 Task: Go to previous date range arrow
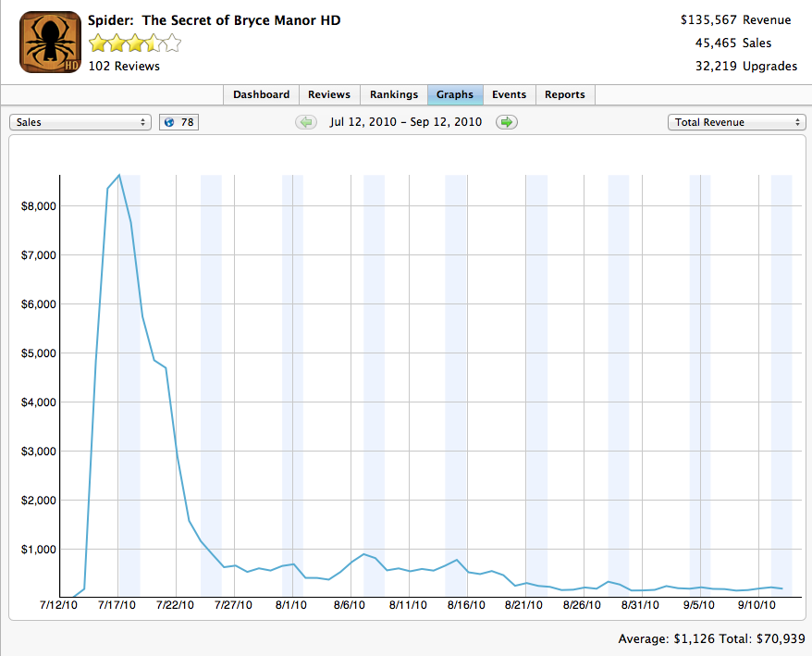(306, 122)
